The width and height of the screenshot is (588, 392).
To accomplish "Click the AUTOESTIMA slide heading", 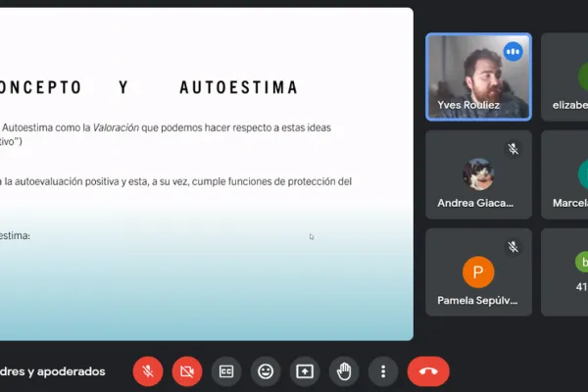I will pos(238,87).
